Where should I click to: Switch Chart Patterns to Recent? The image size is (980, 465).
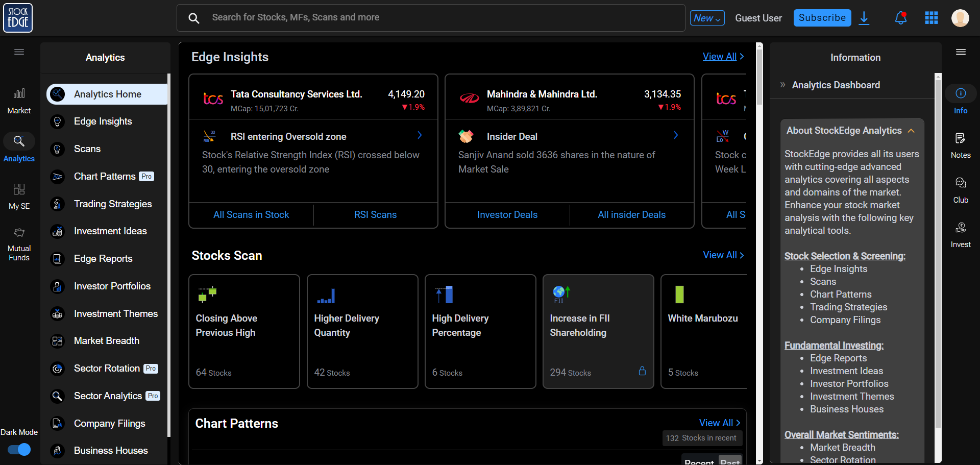coord(699,462)
